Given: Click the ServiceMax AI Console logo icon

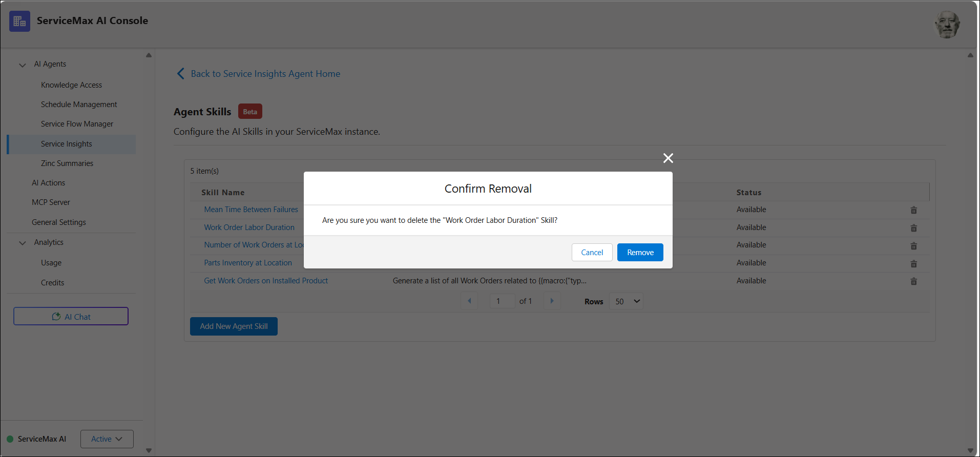Looking at the screenshot, I should coord(19,21).
